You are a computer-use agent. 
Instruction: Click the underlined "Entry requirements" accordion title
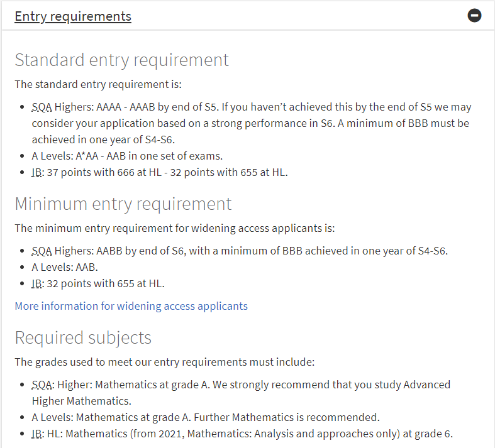pos(73,16)
